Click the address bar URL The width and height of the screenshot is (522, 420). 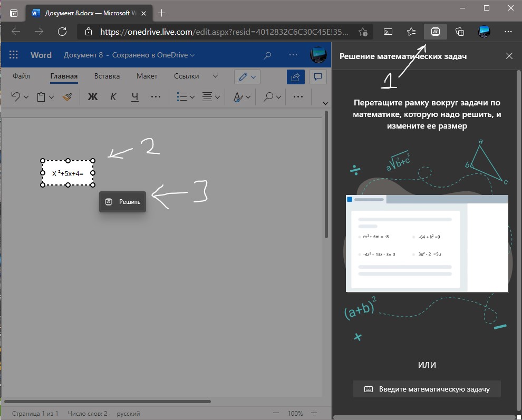(224, 32)
